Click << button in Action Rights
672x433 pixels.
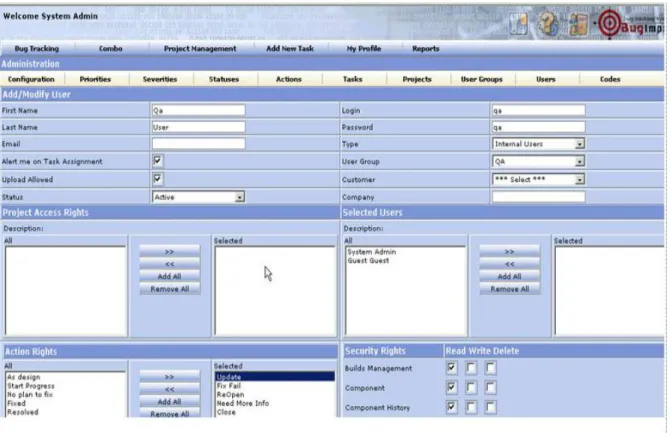pyautogui.click(x=169, y=389)
